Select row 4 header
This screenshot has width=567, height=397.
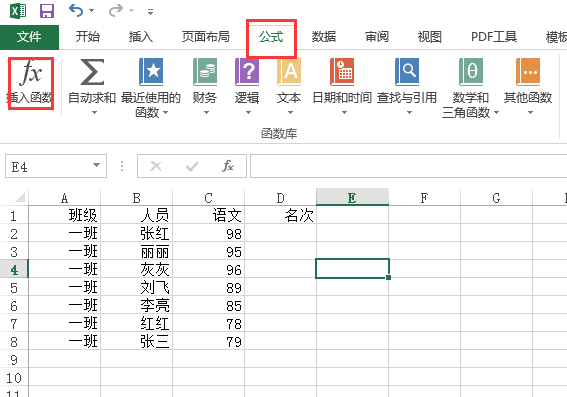pos(14,270)
